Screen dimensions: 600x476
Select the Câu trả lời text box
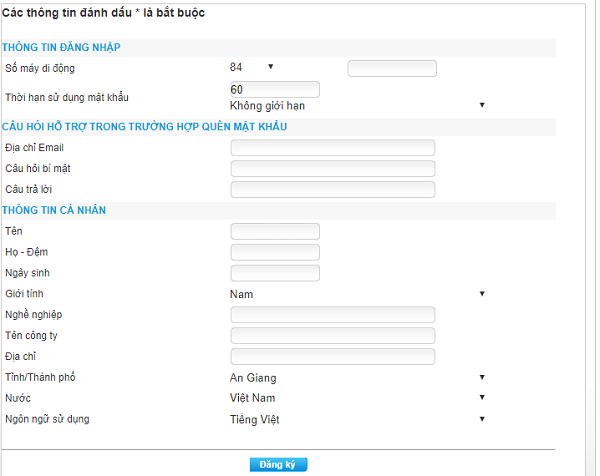point(332,189)
